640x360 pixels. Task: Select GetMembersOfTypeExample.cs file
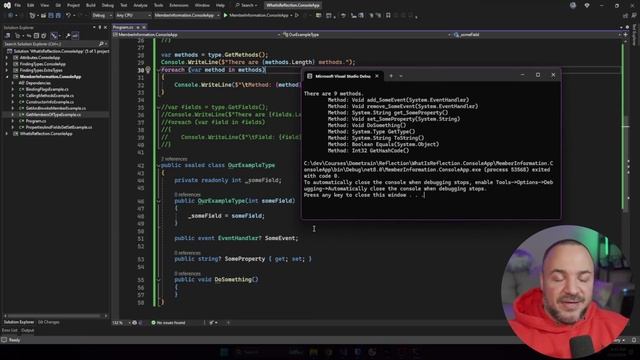coord(53,115)
